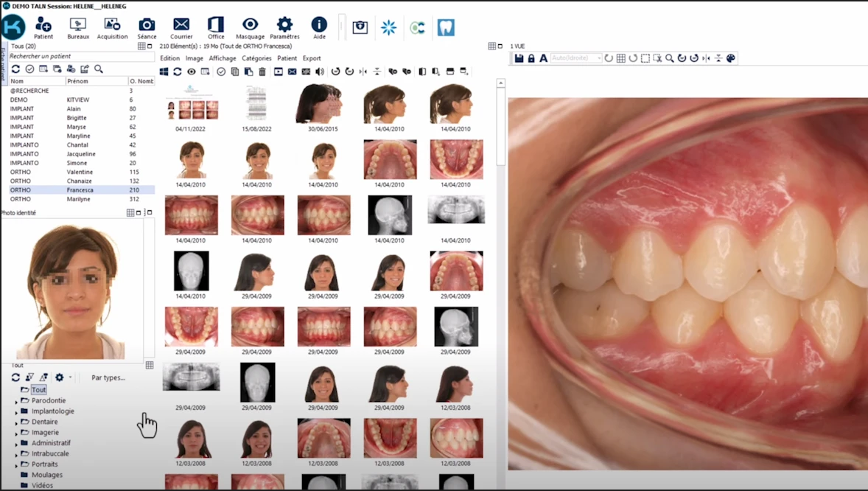Viewport: 868px width, 491px height.
Task: Select patient ORTHO Marilyne in list
Action: click(77, 199)
